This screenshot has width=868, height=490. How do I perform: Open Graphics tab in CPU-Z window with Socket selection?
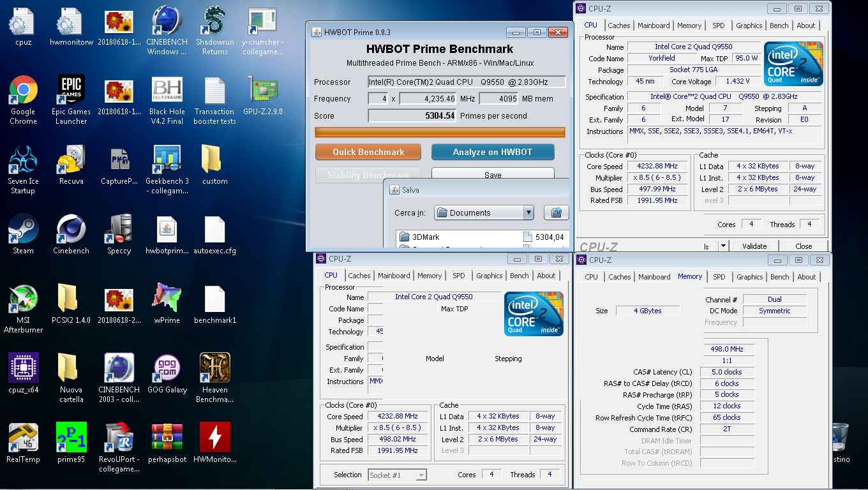coord(489,276)
